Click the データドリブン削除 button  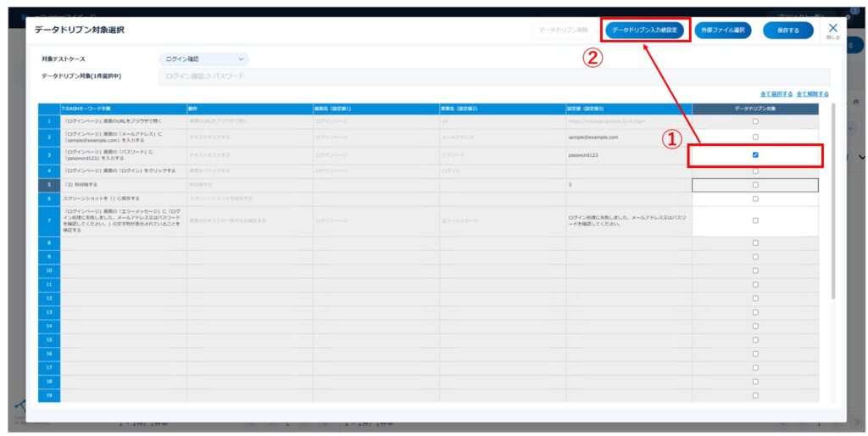[563, 31]
